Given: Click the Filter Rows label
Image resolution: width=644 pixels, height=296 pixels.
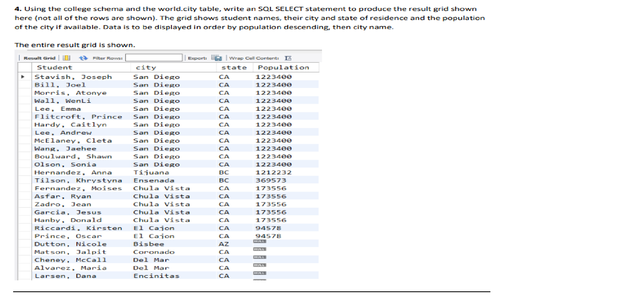Looking at the screenshot, I should [x=107, y=58].
